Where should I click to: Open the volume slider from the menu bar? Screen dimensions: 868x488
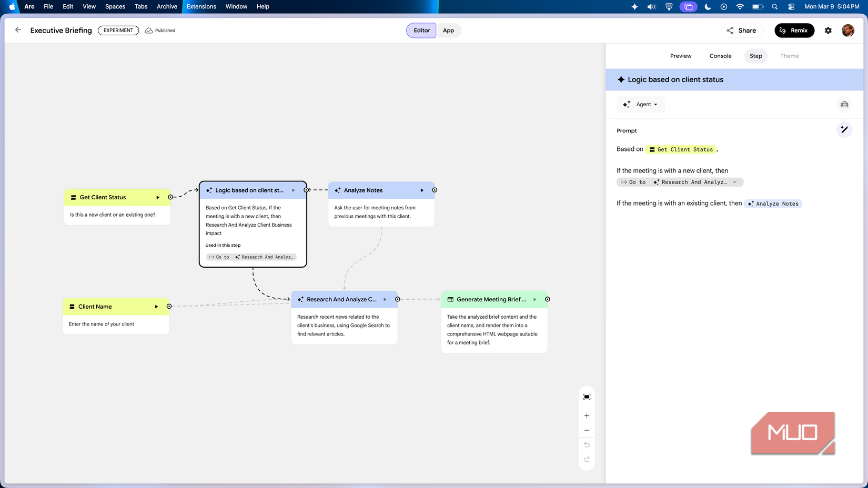point(651,7)
